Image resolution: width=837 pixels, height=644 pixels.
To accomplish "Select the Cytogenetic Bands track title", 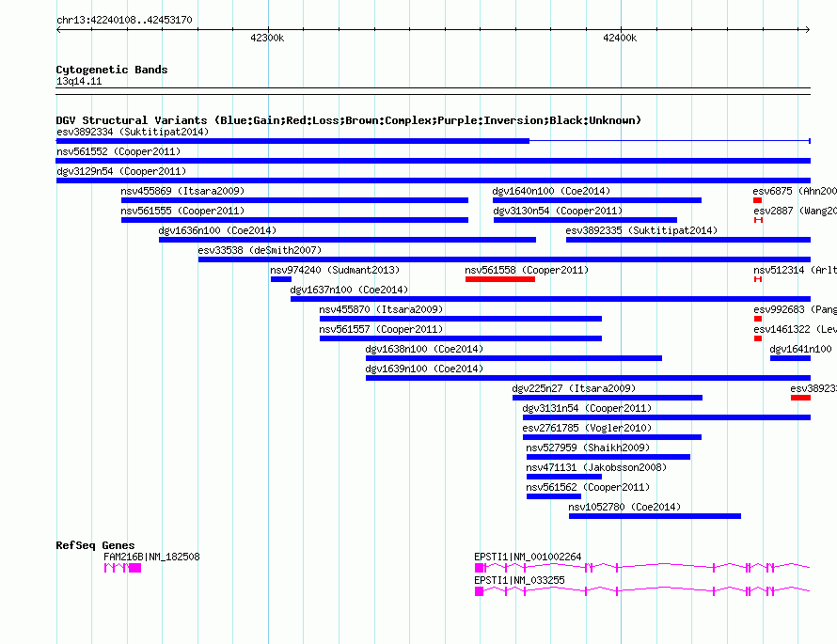I will [112, 70].
